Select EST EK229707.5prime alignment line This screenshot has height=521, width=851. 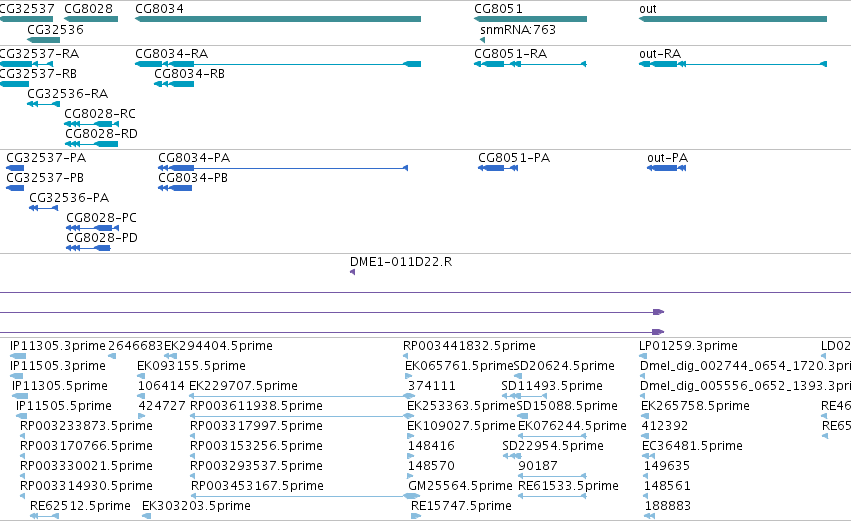coord(303,396)
